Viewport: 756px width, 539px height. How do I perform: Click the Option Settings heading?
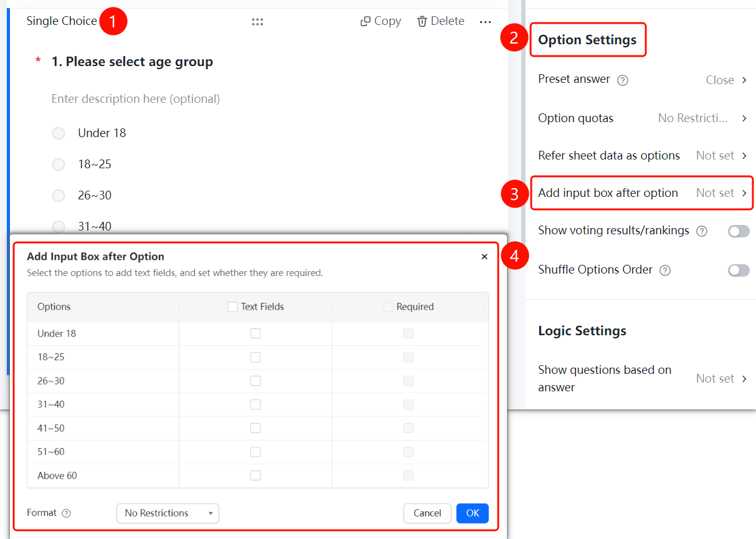point(587,40)
